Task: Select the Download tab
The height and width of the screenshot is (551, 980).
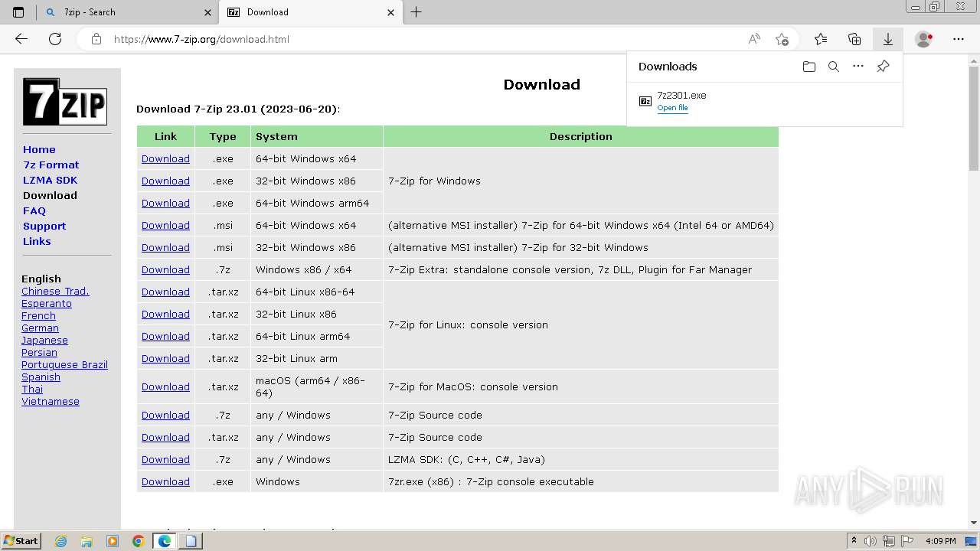Action: [310, 12]
